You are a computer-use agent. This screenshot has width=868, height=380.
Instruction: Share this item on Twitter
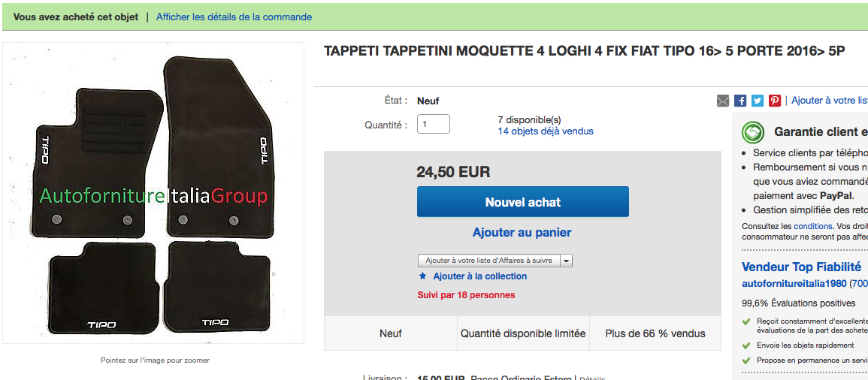[x=758, y=101]
